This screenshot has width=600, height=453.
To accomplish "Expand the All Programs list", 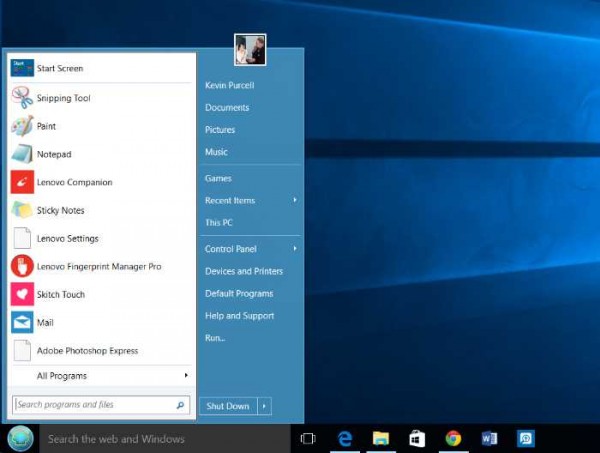I will pos(102,376).
